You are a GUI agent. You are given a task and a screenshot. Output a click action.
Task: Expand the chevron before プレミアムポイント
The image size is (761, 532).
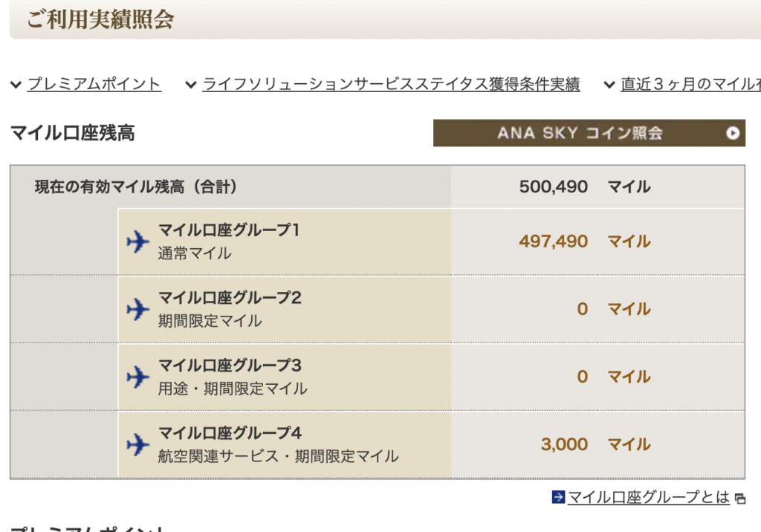pyautogui.click(x=16, y=85)
